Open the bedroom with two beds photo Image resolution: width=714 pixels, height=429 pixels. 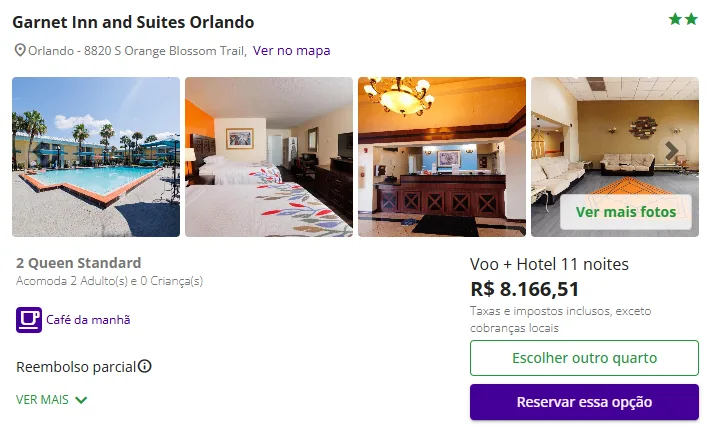269,157
